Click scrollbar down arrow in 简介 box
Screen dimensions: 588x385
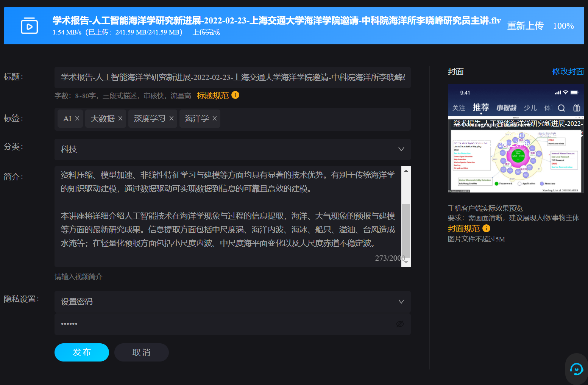pyautogui.click(x=406, y=262)
